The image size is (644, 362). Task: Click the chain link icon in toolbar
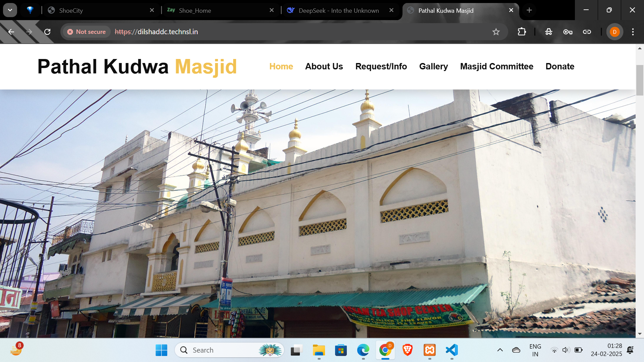(587, 32)
